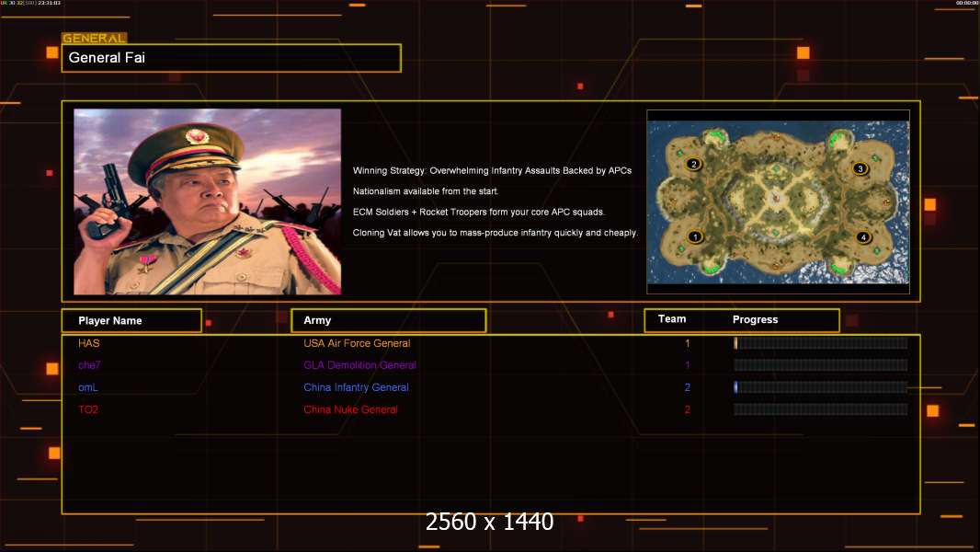Click the Team column header label

(x=672, y=319)
